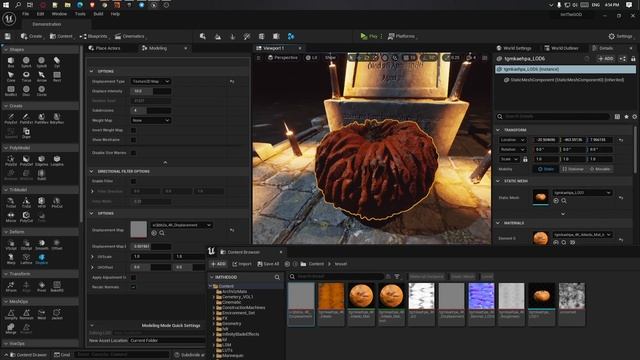Select the Remesh MeshOps tool

(x=26, y=315)
